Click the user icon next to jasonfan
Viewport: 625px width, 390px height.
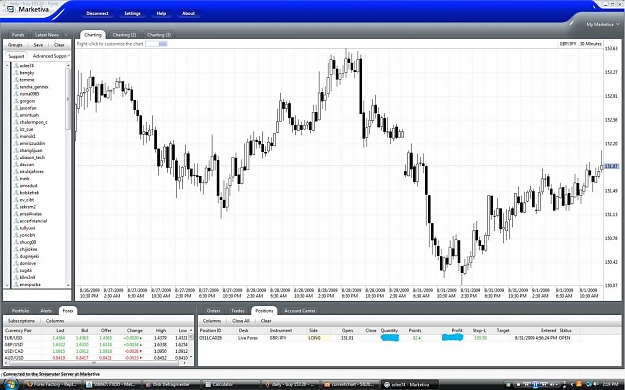16,108
